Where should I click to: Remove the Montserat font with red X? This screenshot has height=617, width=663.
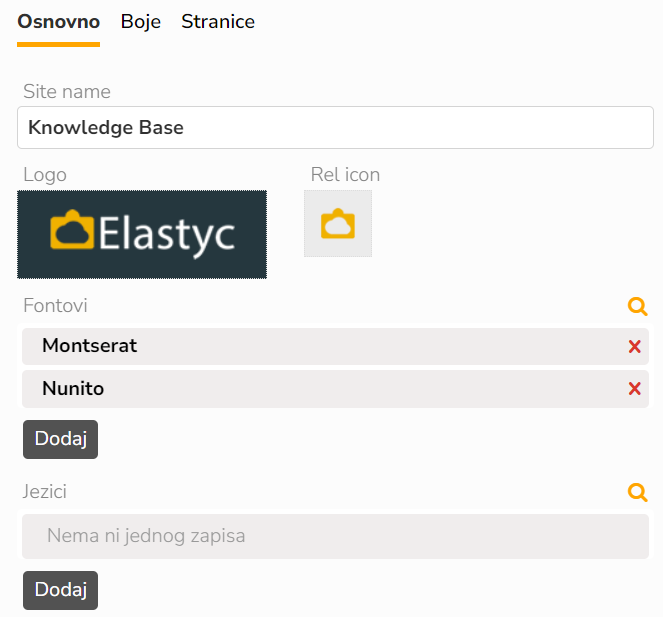[634, 347]
